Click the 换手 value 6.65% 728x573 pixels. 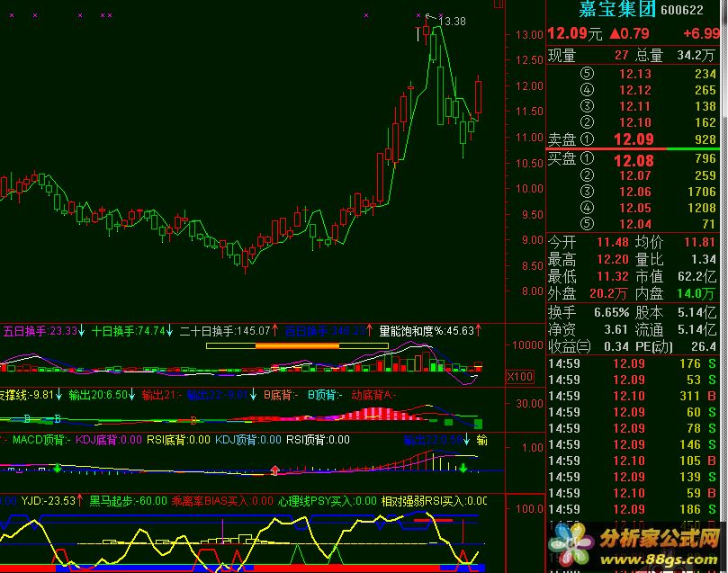[x=611, y=313]
